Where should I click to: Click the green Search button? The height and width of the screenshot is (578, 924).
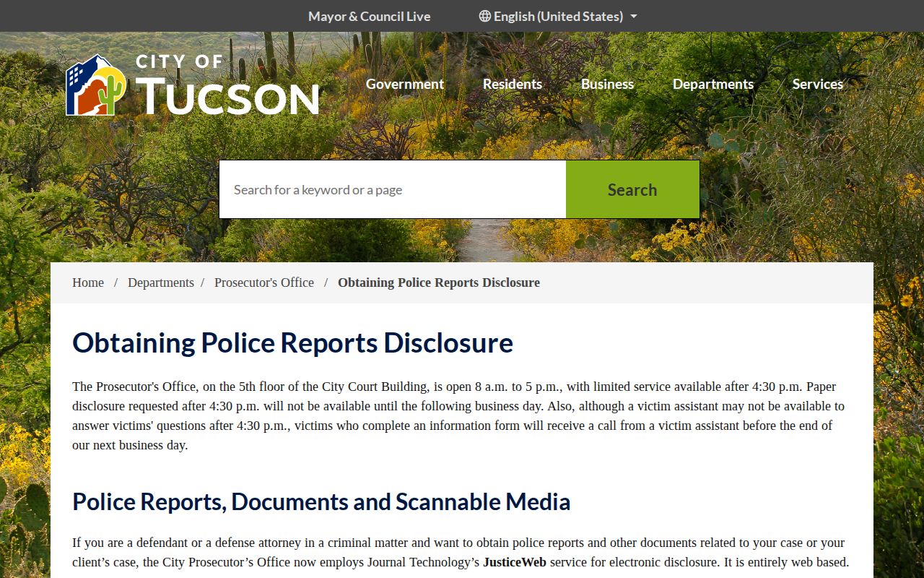[632, 189]
